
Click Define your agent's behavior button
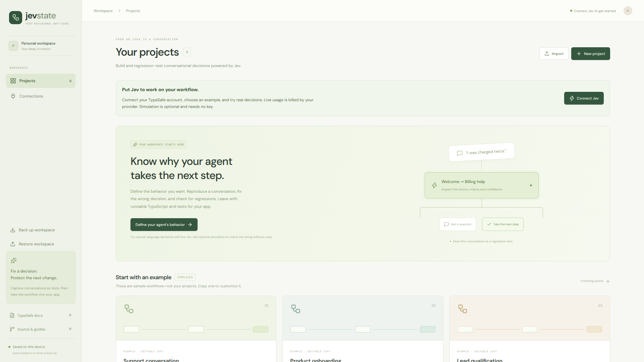coord(164,225)
